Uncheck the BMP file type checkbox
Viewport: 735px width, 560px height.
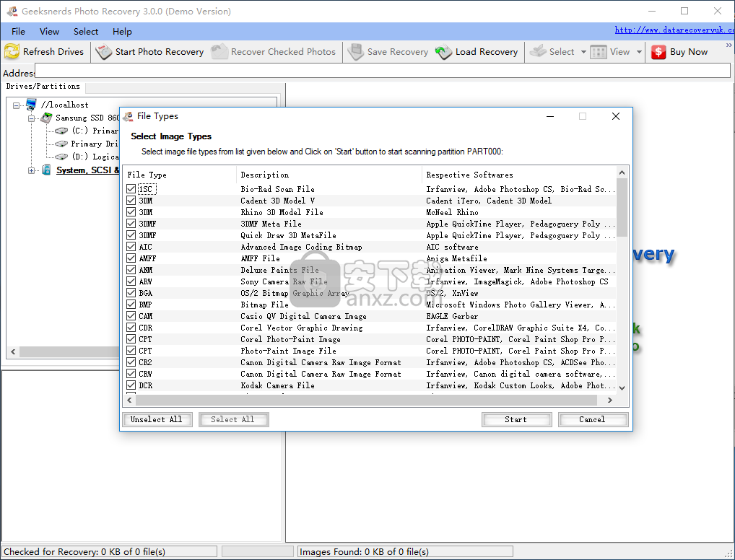[131, 305]
